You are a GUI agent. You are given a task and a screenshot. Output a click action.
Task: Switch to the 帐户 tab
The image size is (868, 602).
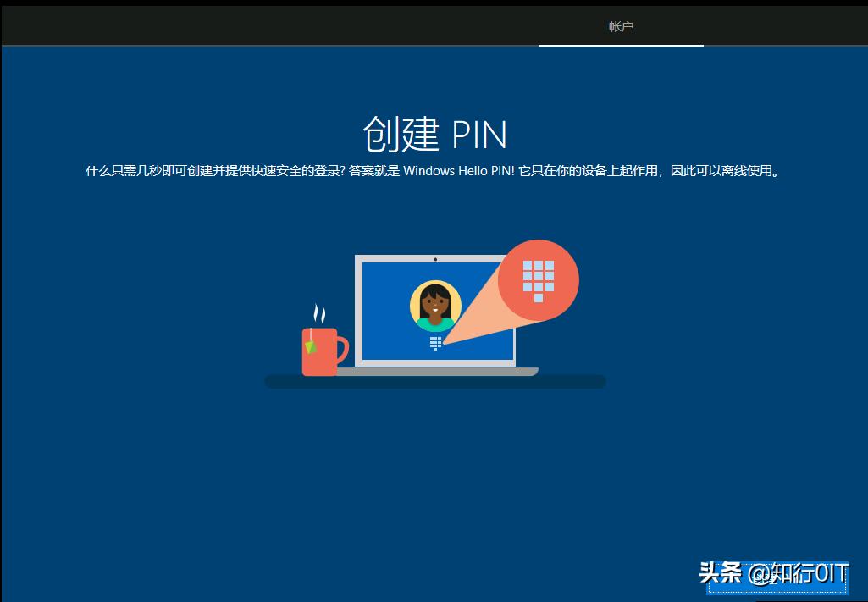point(620,25)
